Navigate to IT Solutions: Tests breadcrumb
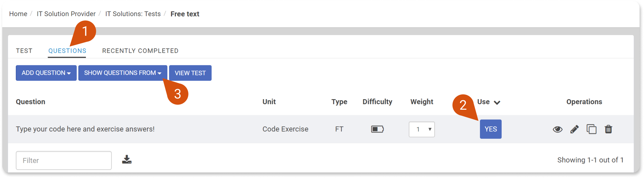644x178 pixels. tap(133, 14)
